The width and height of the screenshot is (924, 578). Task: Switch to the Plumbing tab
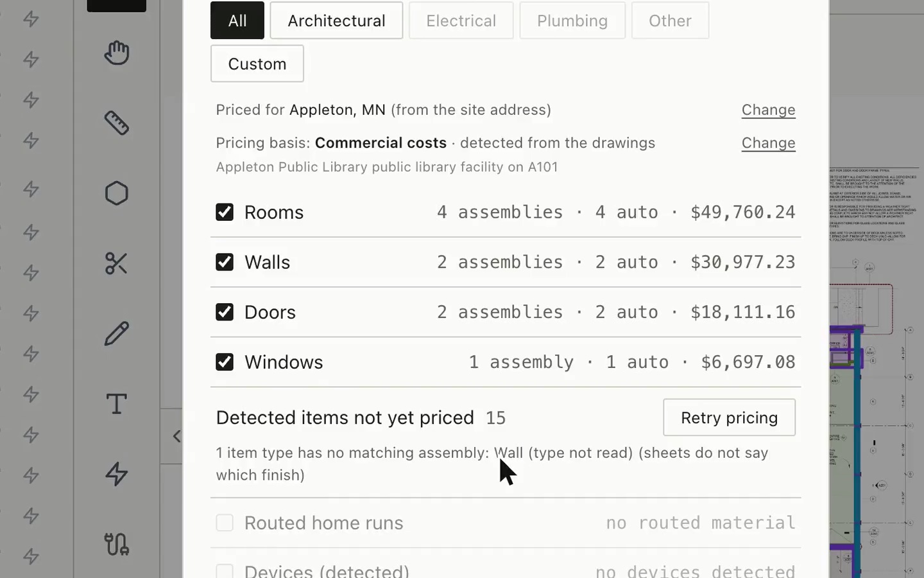coord(572,21)
